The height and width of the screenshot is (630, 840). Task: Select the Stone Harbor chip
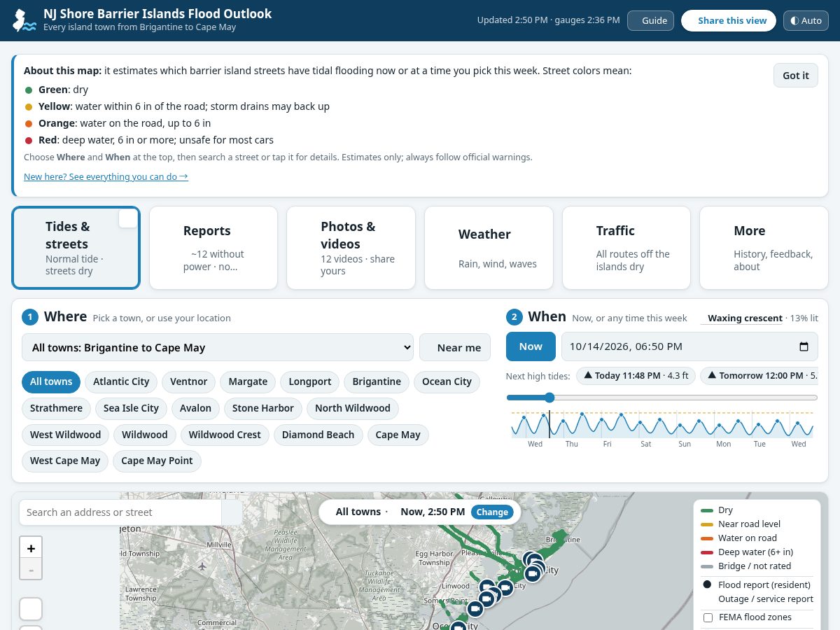click(x=263, y=408)
